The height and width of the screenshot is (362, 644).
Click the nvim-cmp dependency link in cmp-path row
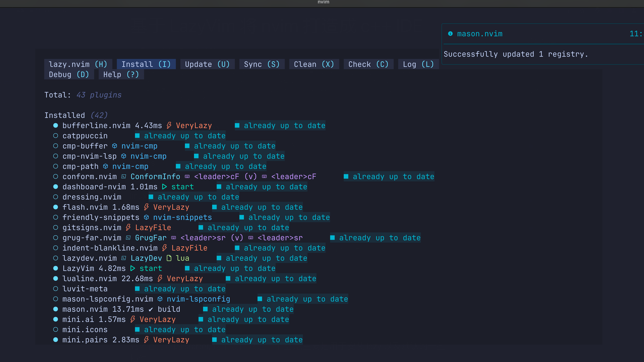[130, 166]
